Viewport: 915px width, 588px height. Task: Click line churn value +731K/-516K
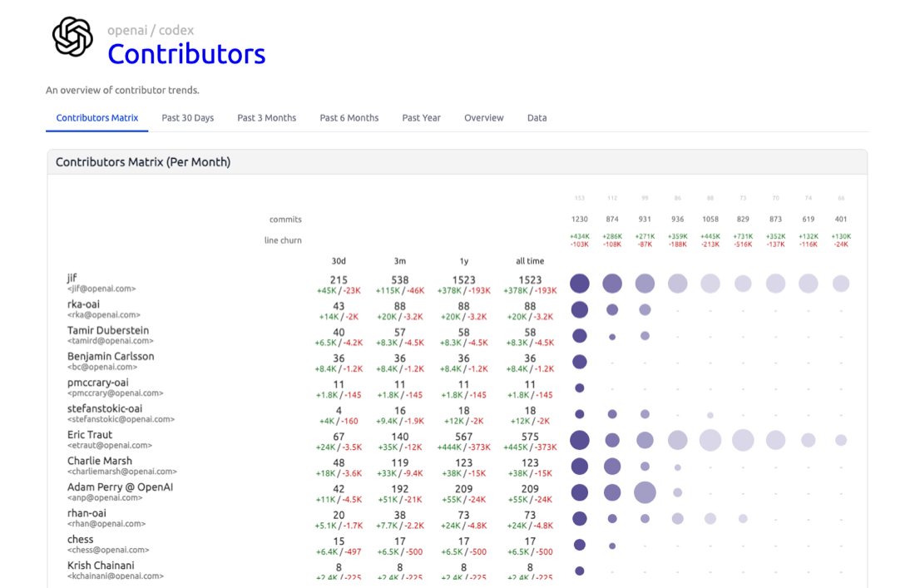coord(743,240)
